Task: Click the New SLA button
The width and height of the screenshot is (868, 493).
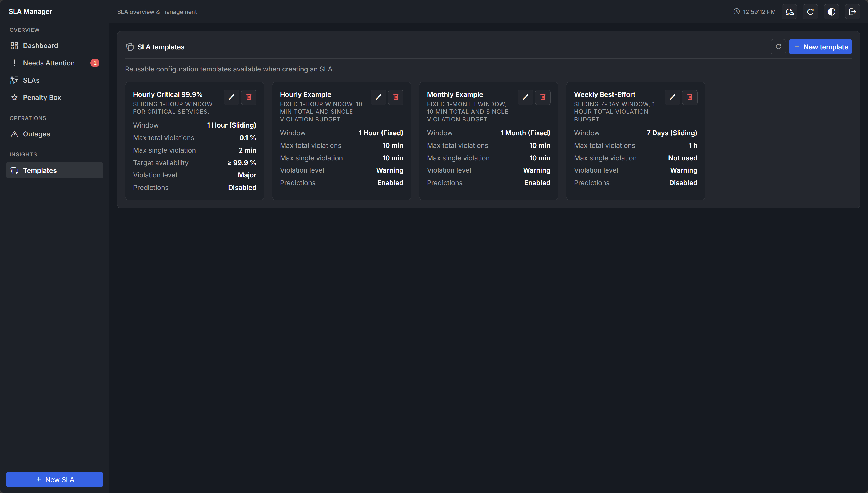Action: coord(54,479)
